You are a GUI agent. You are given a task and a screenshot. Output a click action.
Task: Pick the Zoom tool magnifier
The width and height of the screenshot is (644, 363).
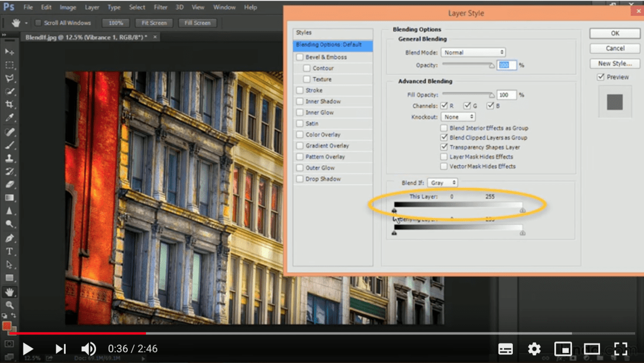pos(9,305)
